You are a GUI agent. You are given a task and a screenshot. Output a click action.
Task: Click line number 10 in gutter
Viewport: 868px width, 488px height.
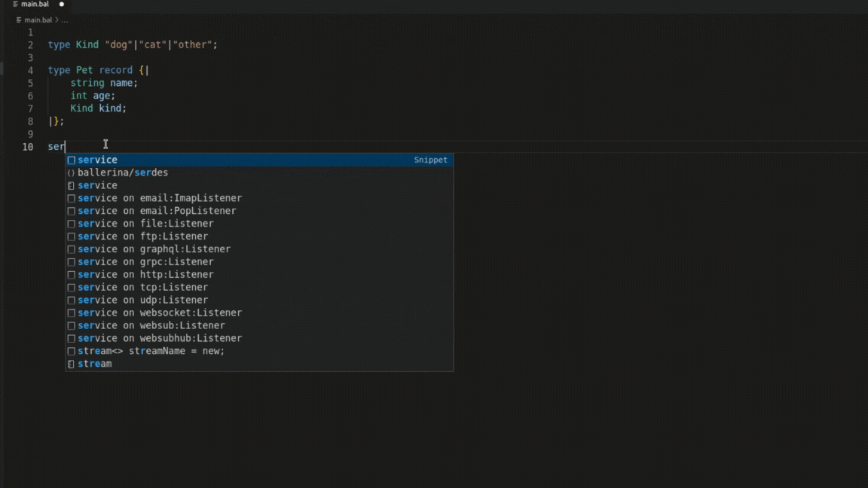click(28, 147)
